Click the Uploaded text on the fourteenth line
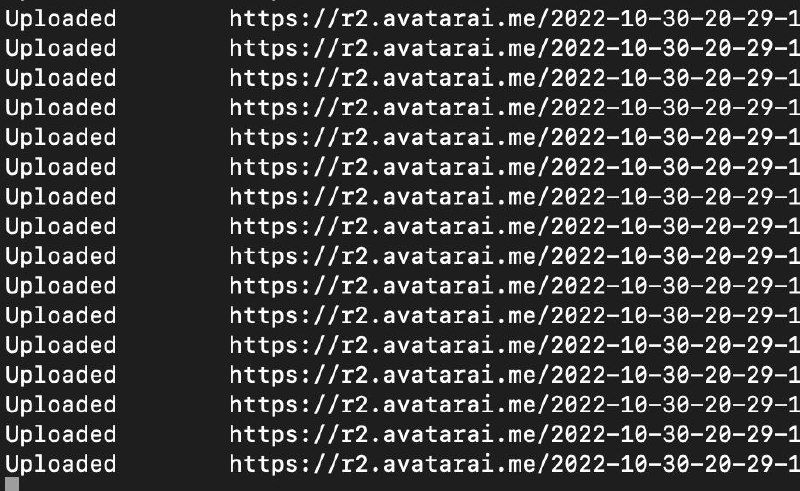The width and height of the screenshot is (800, 491). 61,405
